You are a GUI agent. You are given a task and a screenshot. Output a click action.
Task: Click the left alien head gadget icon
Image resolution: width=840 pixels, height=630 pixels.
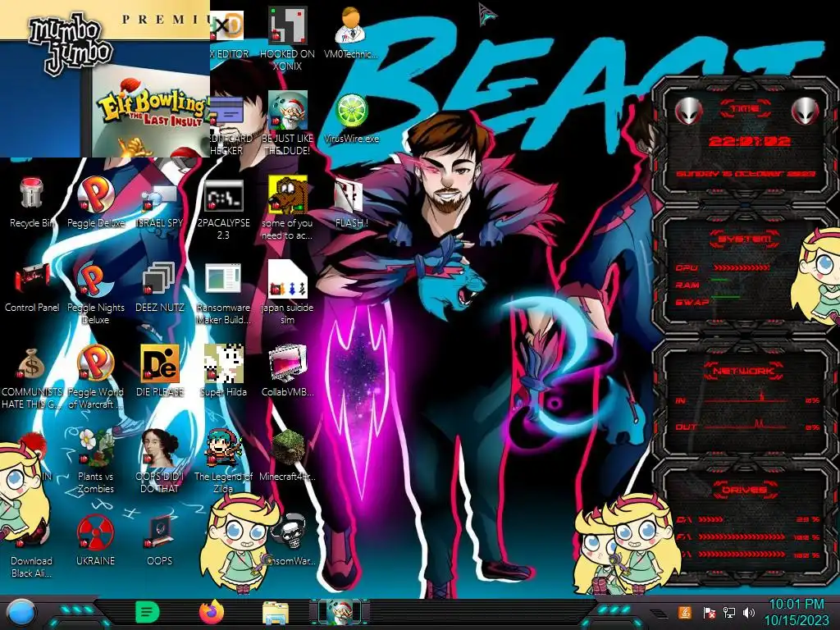pyautogui.click(x=688, y=112)
